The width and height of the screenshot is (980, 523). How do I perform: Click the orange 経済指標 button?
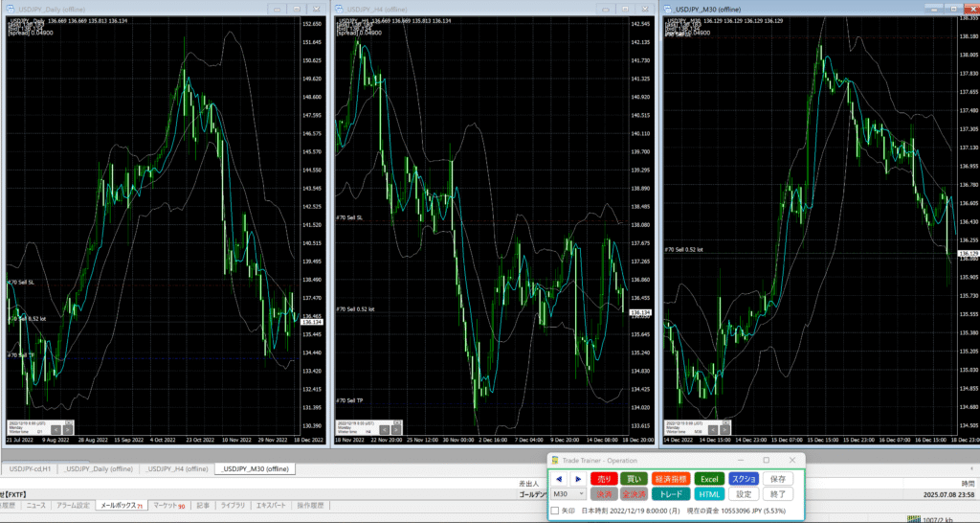(671, 479)
